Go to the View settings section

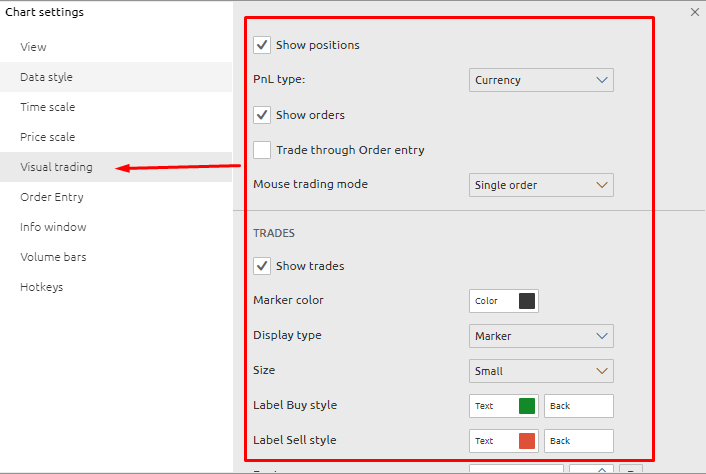point(34,47)
